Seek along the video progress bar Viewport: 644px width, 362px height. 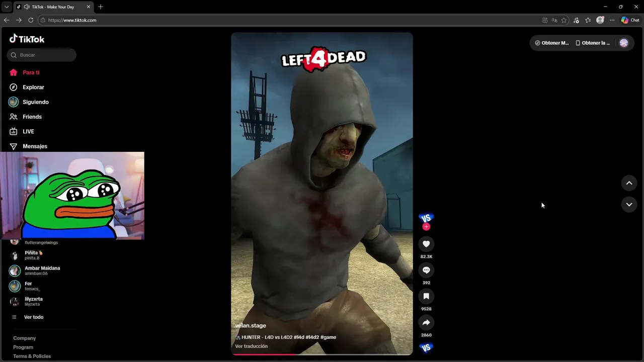322,354
